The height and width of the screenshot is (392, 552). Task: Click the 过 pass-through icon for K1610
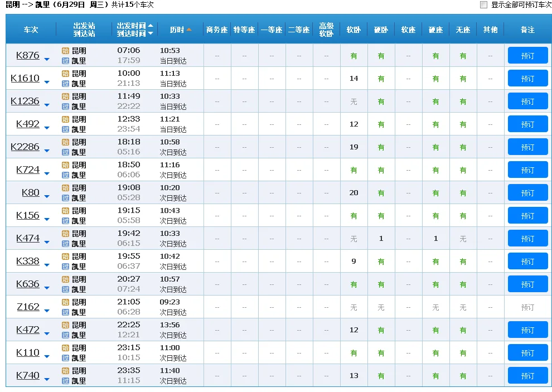click(x=65, y=84)
